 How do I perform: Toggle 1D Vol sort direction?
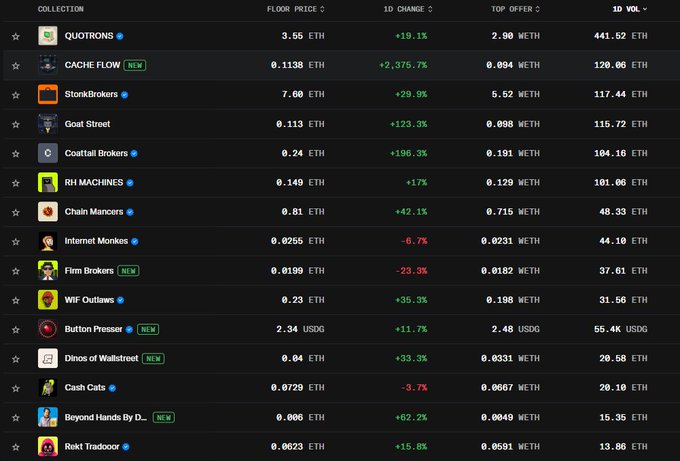click(630, 9)
